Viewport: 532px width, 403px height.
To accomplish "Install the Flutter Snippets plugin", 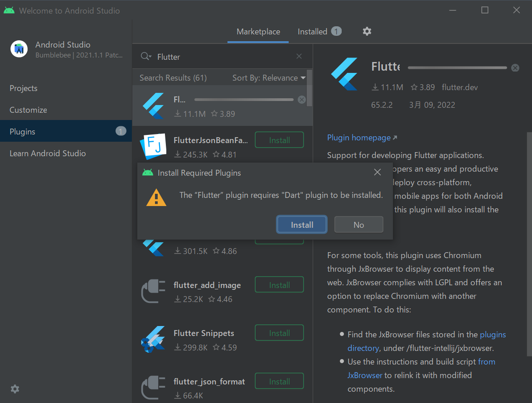I will point(279,333).
